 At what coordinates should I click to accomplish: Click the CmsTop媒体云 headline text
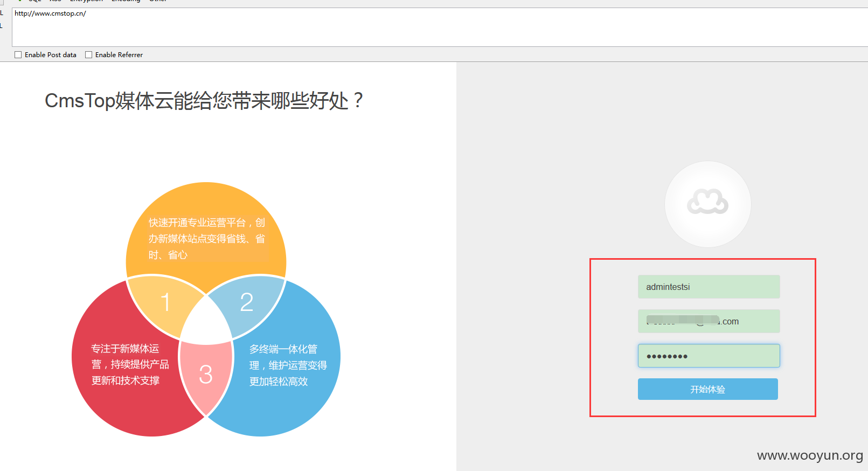(x=204, y=101)
